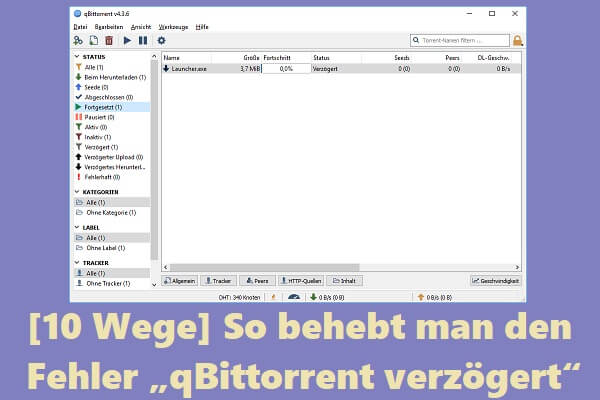Sort by the Status column header
Viewport: 600px width, 400px height.
coord(337,58)
